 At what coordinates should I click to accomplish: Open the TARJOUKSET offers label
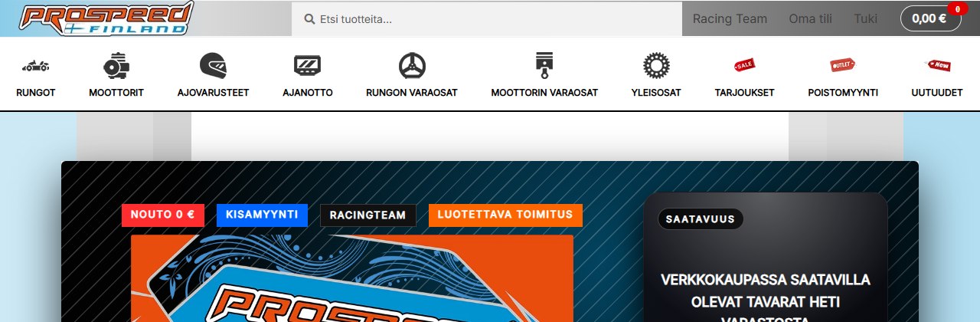pos(745,93)
